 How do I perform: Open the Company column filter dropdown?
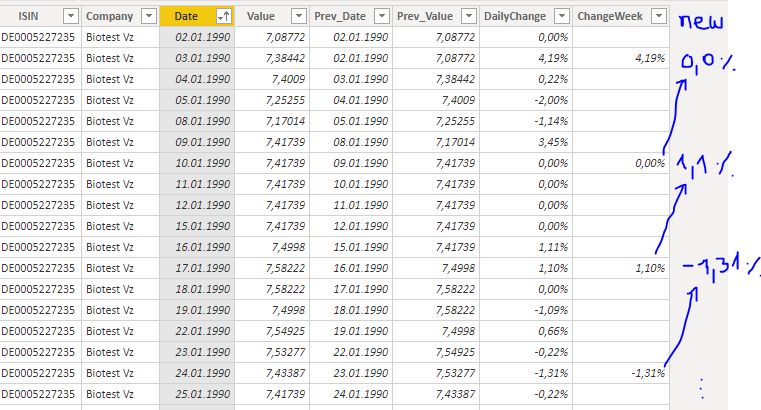tap(149, 16)
